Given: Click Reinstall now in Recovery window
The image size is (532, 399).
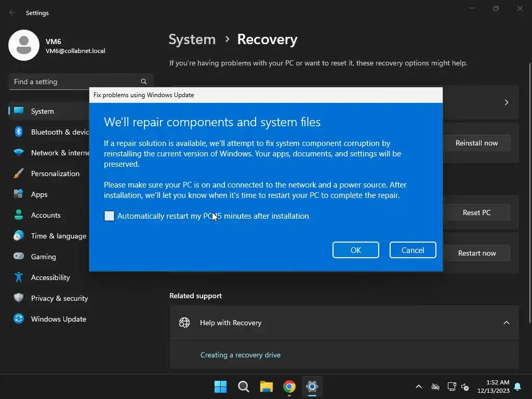Looking at the screenshot, I should [477, 143].
